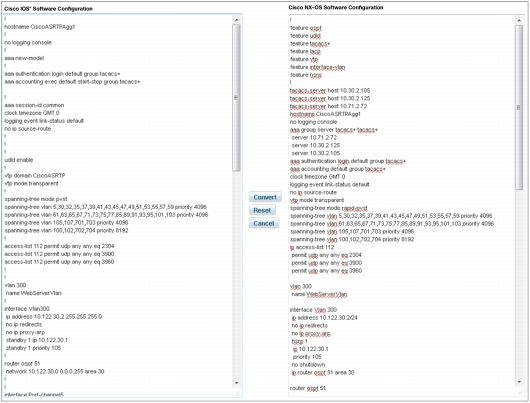Click 'router ospf 51' line in IOS pane
The width and height of the screenshot is (530, 403).
[x=22, y=363]
